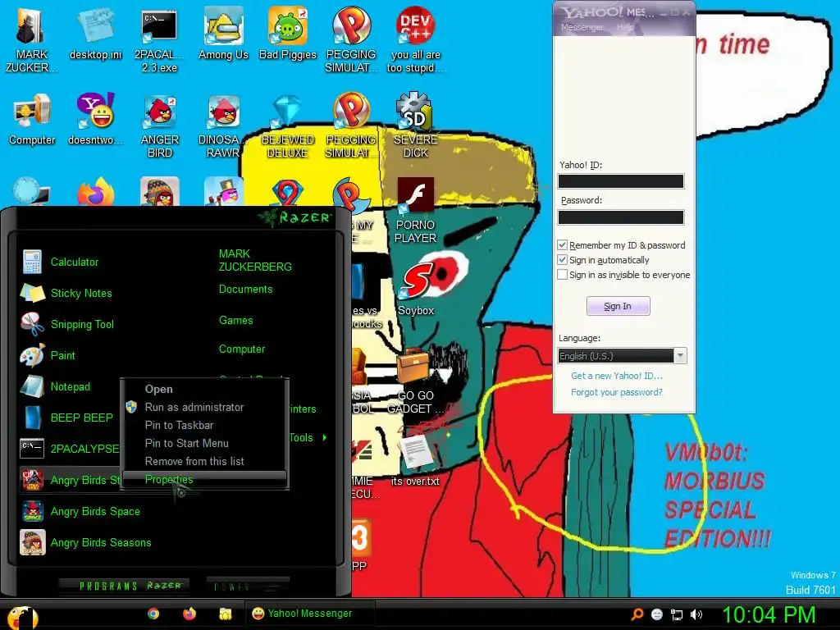This screenshot has height=630, width=840.
Task: Open Messenger menu in Yahoo window
Action: click(582, 27)
